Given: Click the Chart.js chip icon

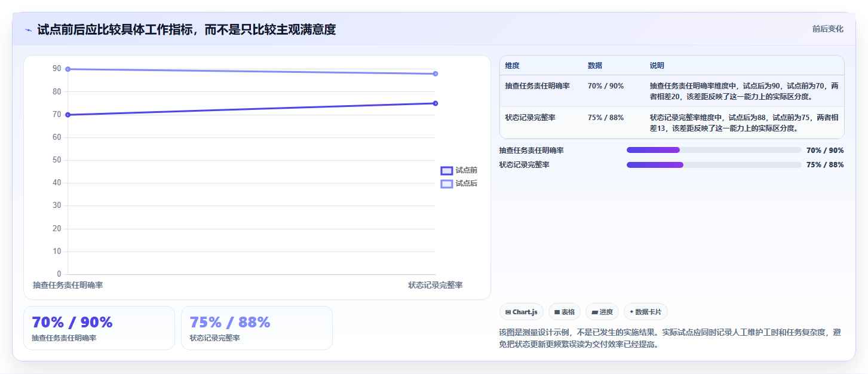Looking at the screenshot, I should (x=508, y=312).
